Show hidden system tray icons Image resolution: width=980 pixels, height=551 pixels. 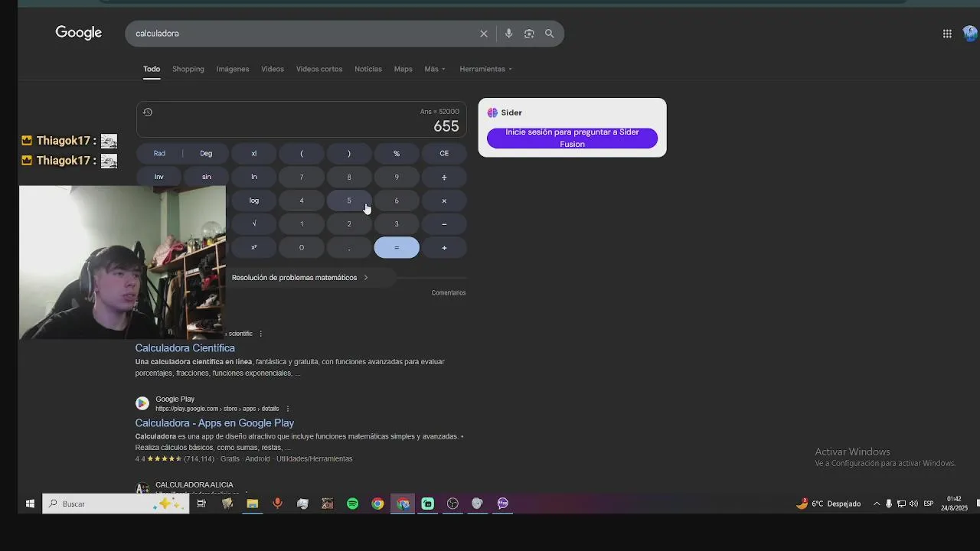pos(877,504)
